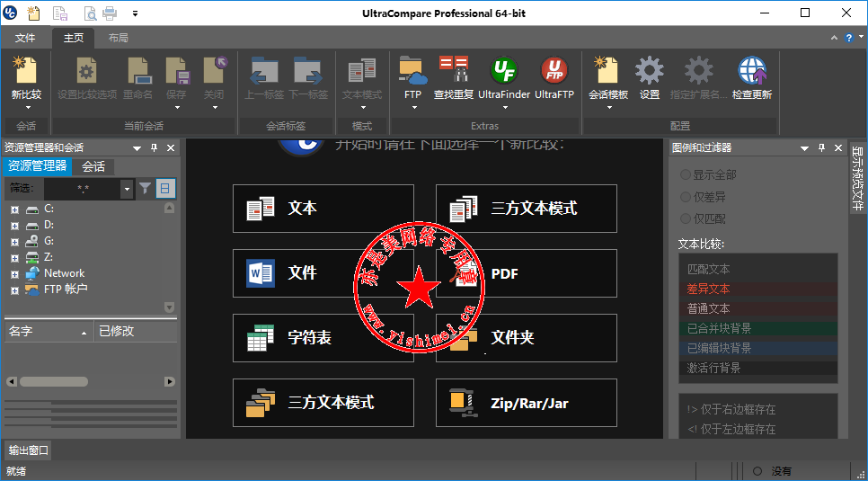Sort by the 名字 column header

pos(49,332)
